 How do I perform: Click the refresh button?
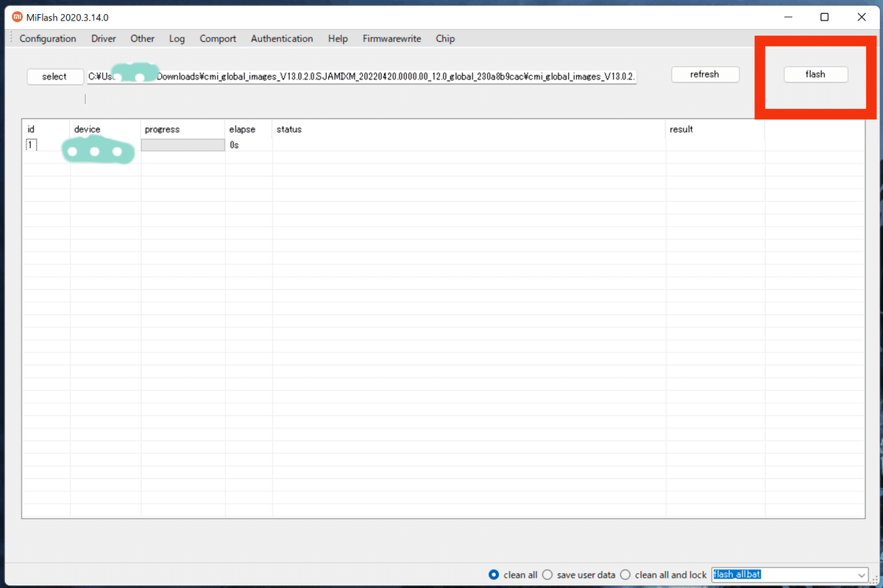(x=704, y=74)
